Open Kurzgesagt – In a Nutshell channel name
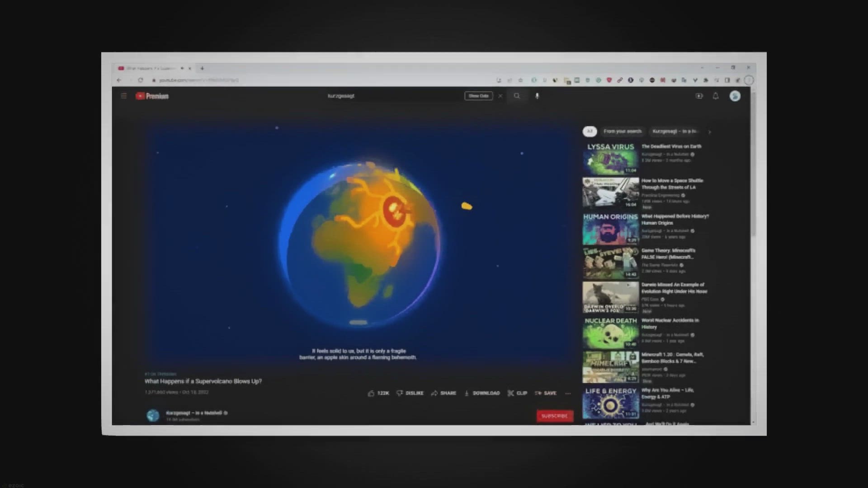 (x=194, y=413)
